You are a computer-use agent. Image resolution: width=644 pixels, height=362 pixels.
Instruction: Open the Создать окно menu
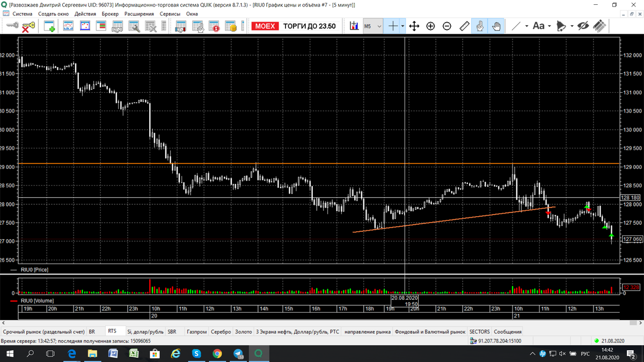click(x=54, y=14)
